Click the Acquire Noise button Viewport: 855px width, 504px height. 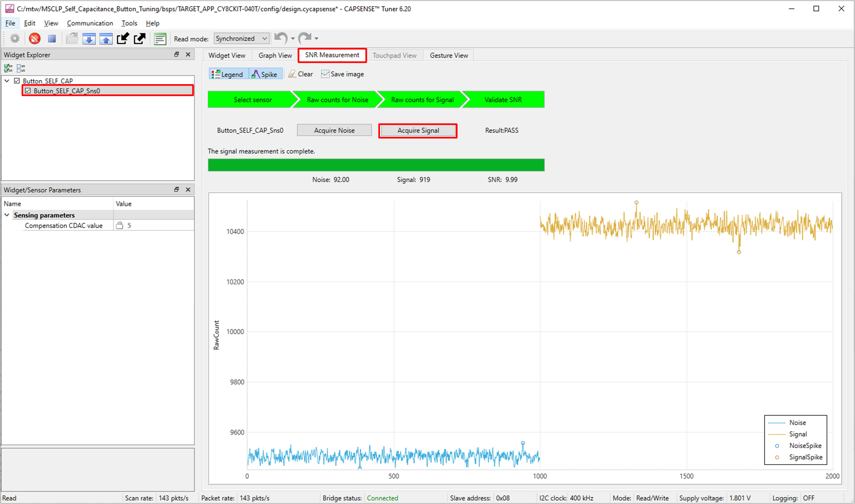[x=334, y=130]
